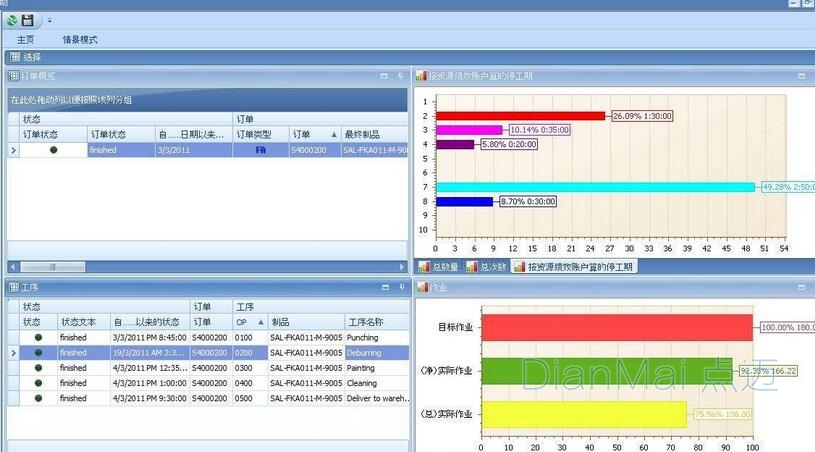Open the 主页 menu tab
The width and height of the screenshot is (815, 452).
click(25, 39)
